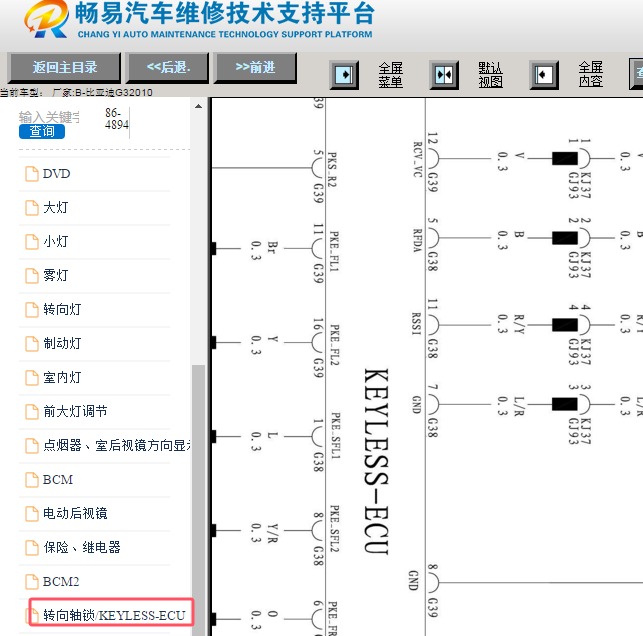Click the KEYLESS-ECU title in the diagram
Viewport: 643px width, 636px height.
pyautogui.click(x=376, y=461)
